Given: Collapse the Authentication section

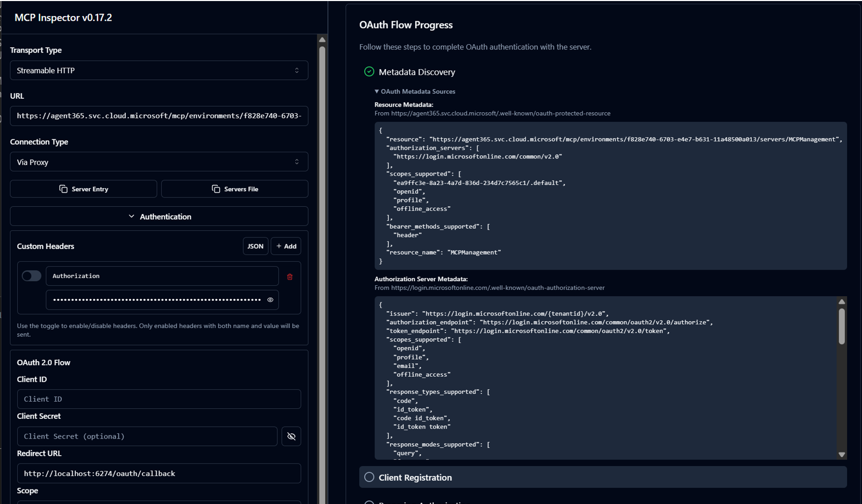Looking at the screenshot, I should click(159, 217).
